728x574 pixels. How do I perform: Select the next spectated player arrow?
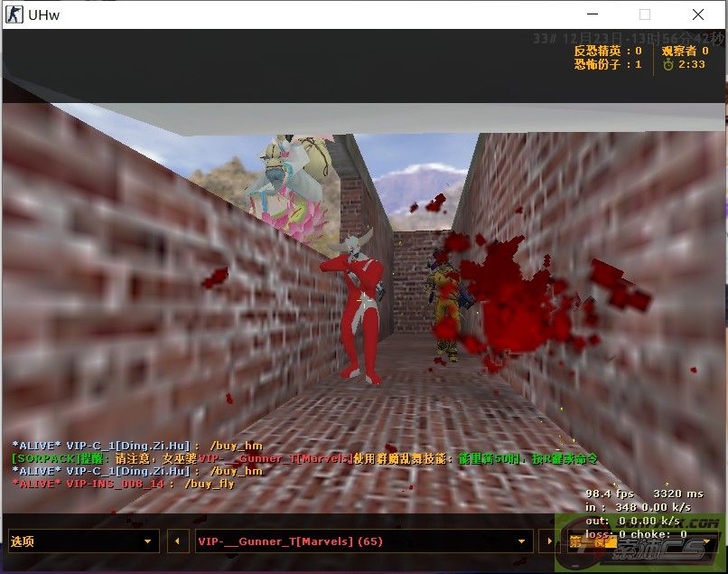[550, 541]
